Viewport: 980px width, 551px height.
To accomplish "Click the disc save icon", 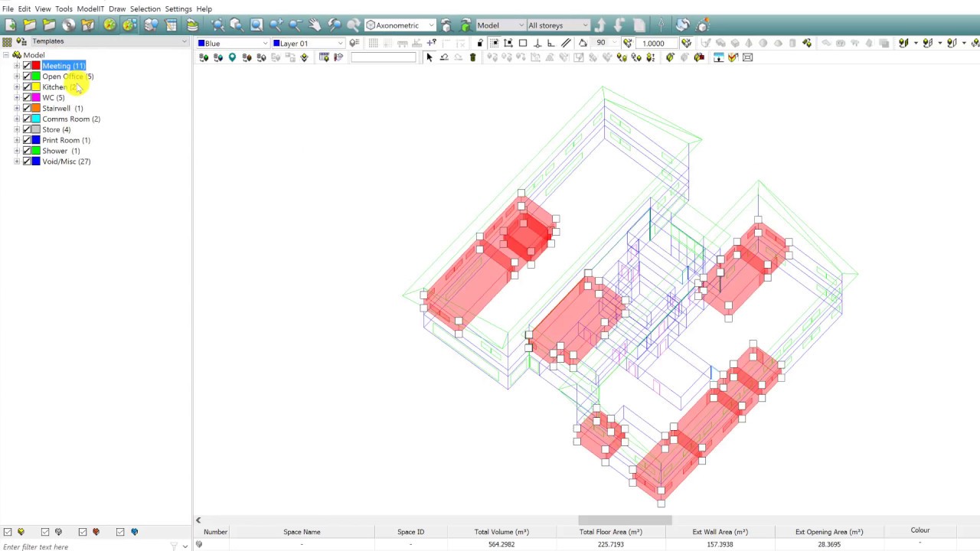I will pyautogui.click(x=69, y=25).
